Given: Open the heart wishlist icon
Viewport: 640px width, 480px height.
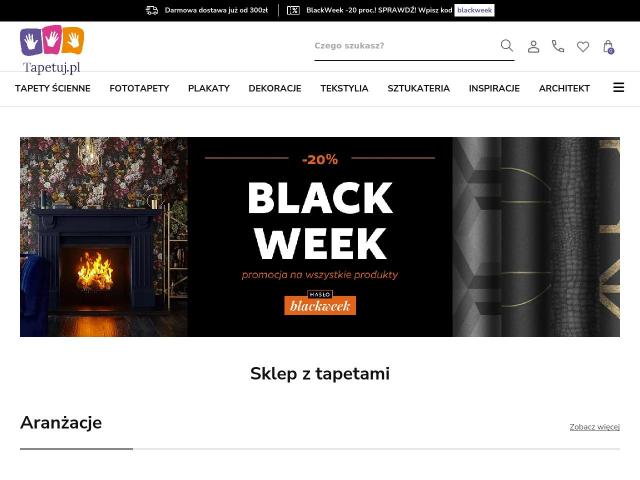Looking at the screenshot, I should pos(583,47).
